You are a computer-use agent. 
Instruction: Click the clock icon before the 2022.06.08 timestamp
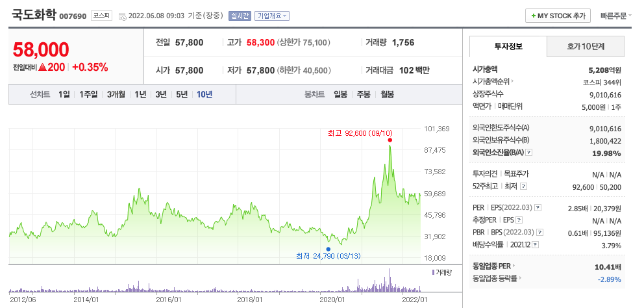coord(123,16)
